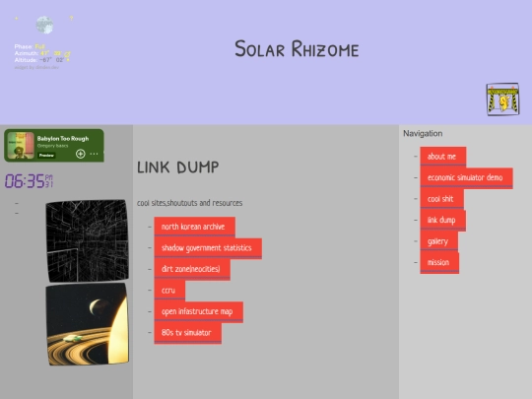Click the moon phase widget image
The height and width of the screenshot is (399, 532).
tap(44, 25)
